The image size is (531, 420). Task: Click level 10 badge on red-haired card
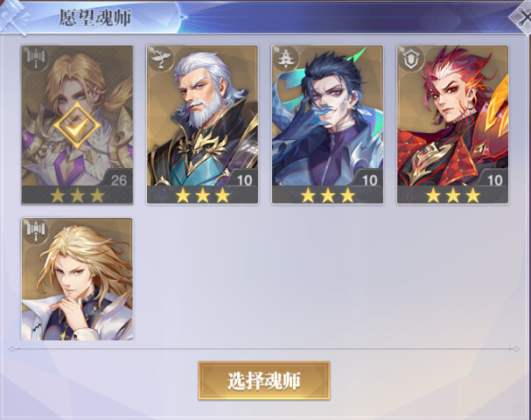494,179
